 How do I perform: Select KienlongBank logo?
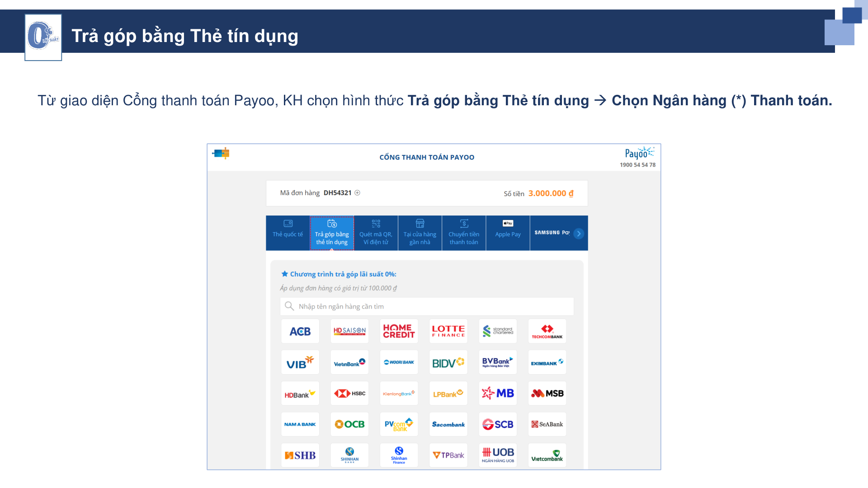pos(399,394)
